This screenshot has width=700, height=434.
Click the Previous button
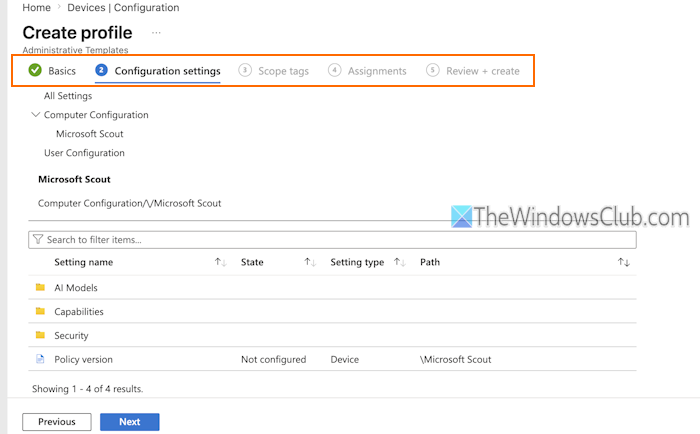coord(57,422)
